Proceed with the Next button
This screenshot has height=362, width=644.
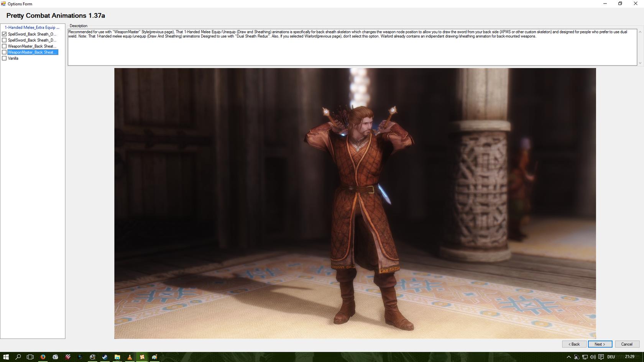click(x=600, y=344)
